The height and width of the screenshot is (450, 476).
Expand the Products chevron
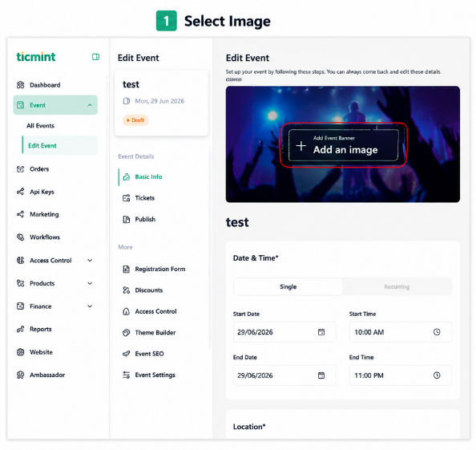click(90, 283)
